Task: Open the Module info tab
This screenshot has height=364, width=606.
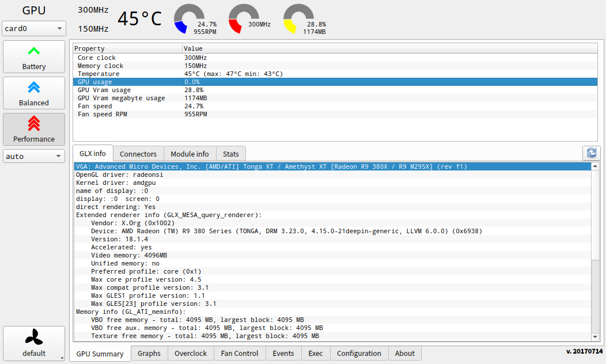Action: [x=190, y=154]
